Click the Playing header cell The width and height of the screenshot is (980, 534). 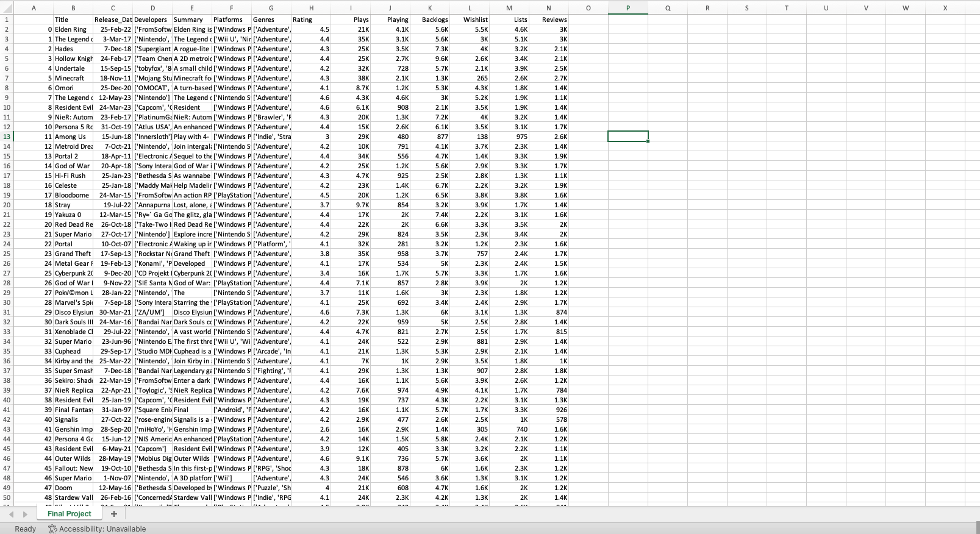click(x=390, y=20)
